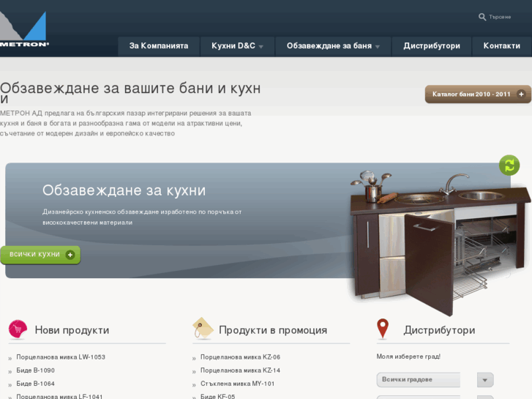Click the plus icon on всички кухни
The height and width of the screenshot is (399, 532).
coord(70,255)
